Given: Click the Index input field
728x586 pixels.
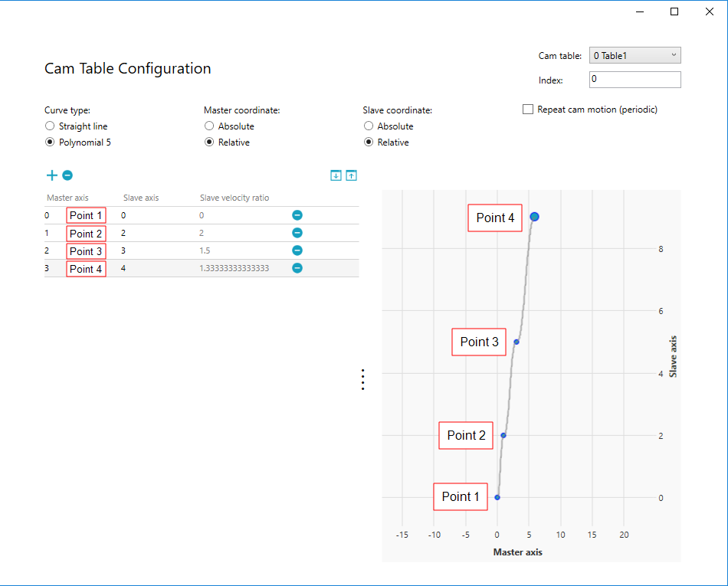Looking at the screenshot, I should point(635,80).
